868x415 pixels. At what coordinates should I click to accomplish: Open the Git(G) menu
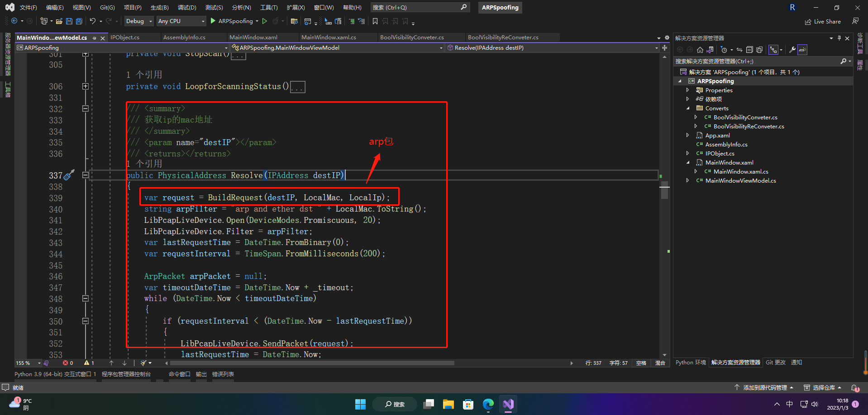click(107, 7)
